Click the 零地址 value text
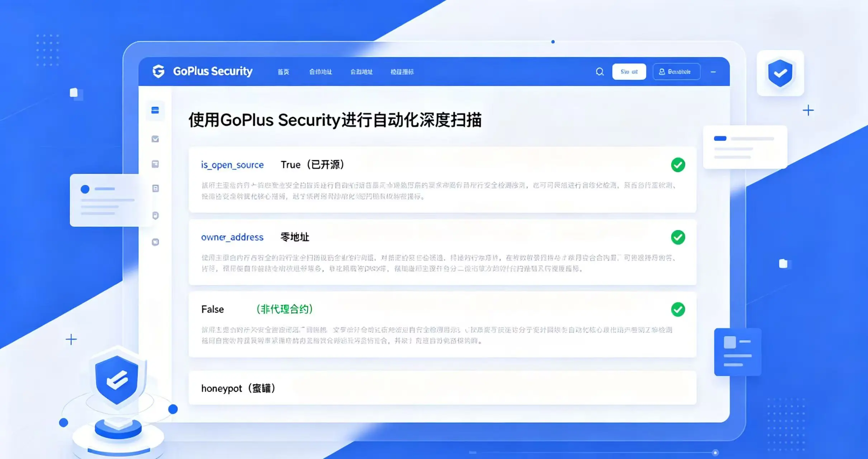Viewport: 868px width, 459px height. [x=294, y=237]
